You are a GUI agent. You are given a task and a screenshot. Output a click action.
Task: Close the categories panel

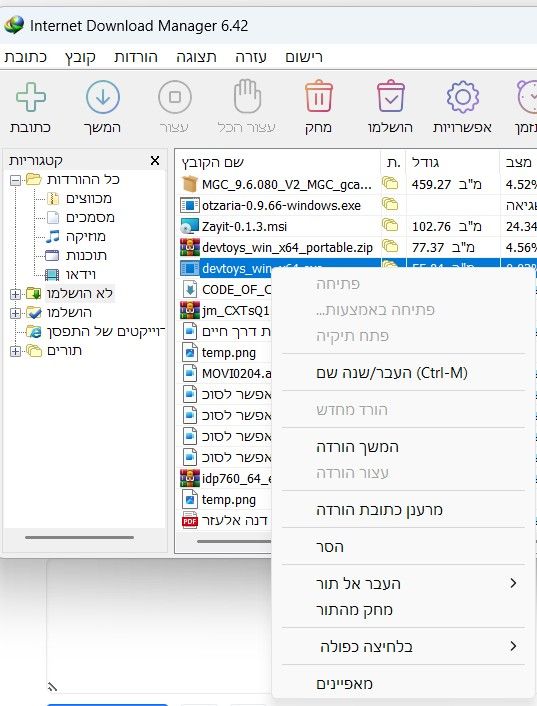click(x=155, y=160)
